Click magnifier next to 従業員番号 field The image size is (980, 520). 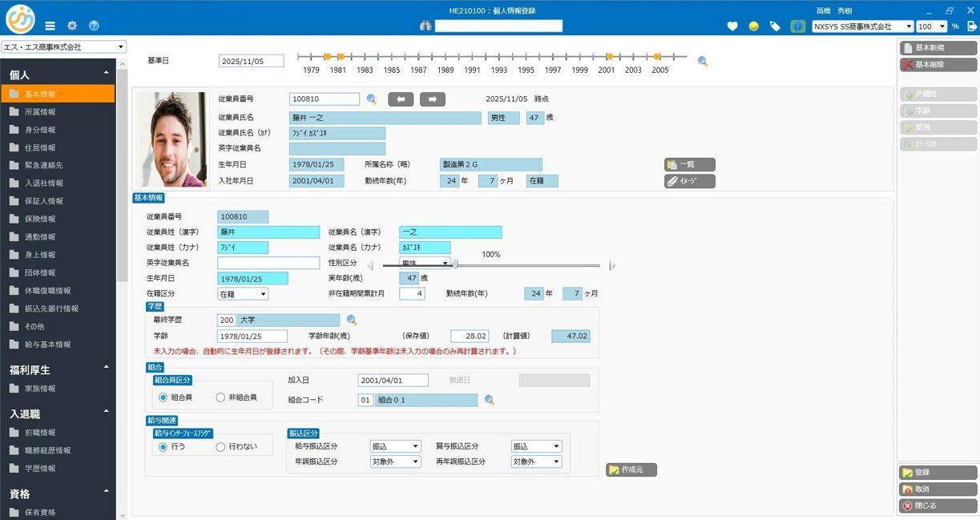tap(372, 99)
